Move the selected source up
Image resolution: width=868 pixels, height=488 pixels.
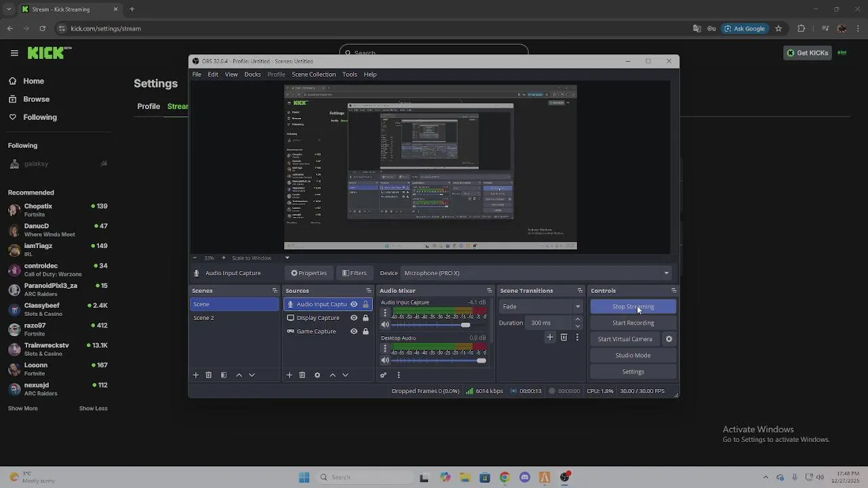[x=332, y=375]
